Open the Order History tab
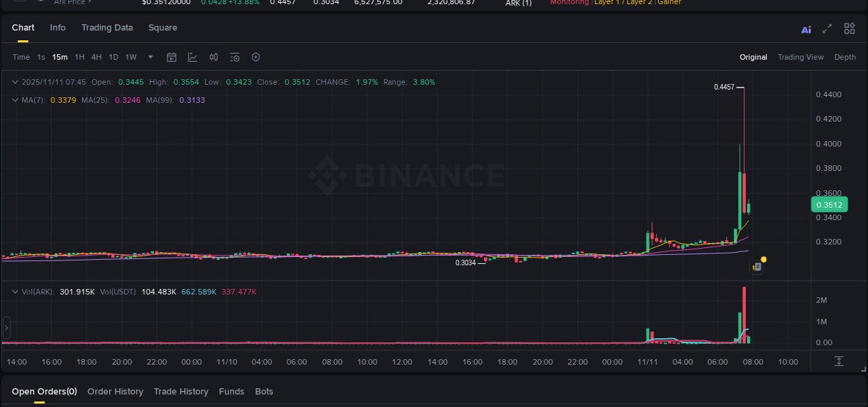The image size is (868, 407). tap(115, 391)
